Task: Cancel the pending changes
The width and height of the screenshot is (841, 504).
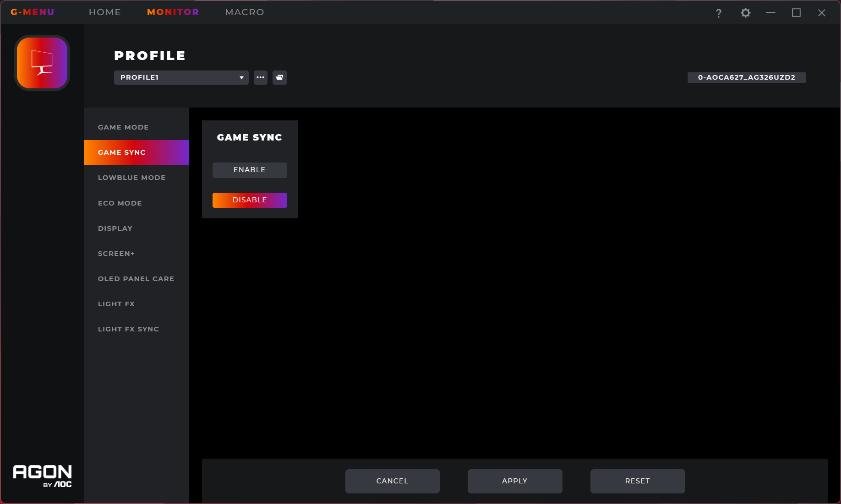Action: (x=393, y=481)
